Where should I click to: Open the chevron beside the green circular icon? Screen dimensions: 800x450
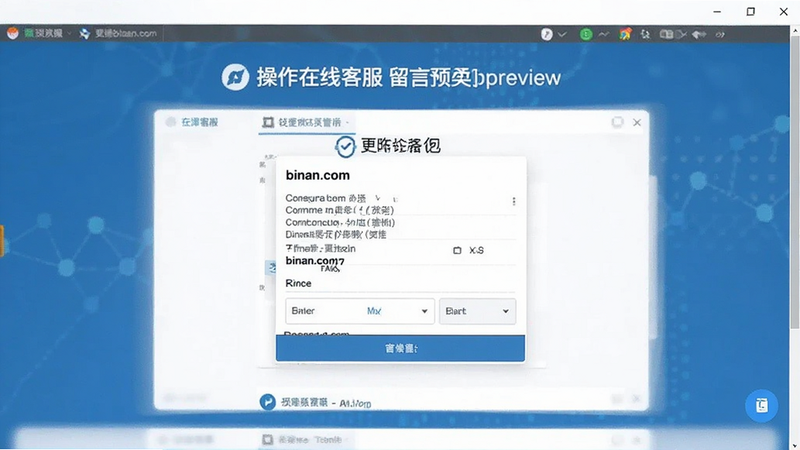coord(604,34)
